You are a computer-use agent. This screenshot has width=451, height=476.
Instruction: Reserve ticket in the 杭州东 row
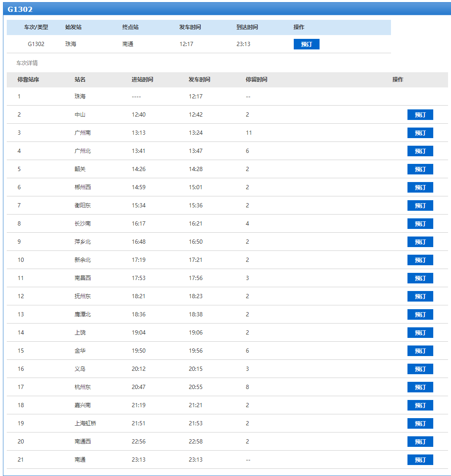[x=420, y=387]
